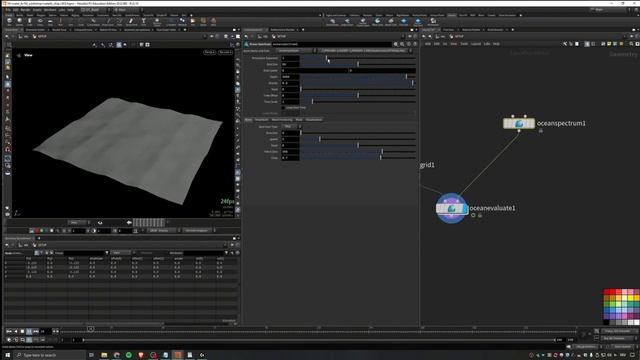
Task: Adjust the Grid Size slider
Action: [358, 64]
